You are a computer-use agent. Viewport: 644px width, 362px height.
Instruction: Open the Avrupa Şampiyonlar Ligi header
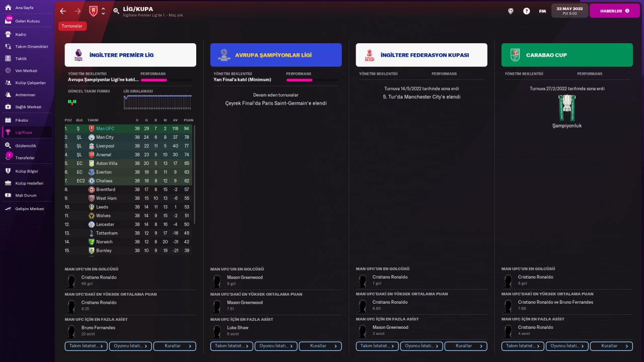pyautogui.click(x=276, y=55)
